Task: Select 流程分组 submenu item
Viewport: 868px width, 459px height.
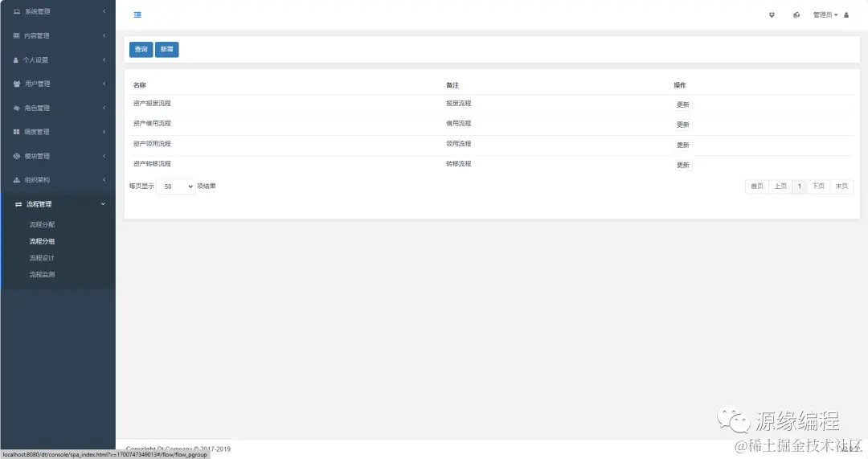Action: pos(42,241)
